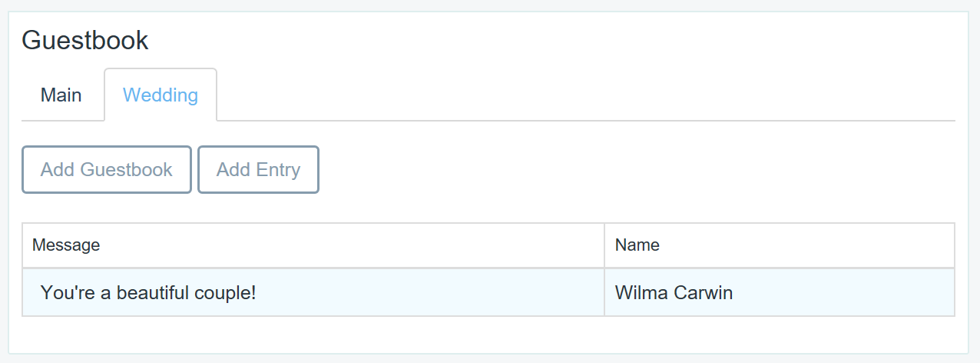Click the name Wilma Carwin in the table
This screenshot has height=363, width=980.
pyautogui.click(x=674, y=293)
